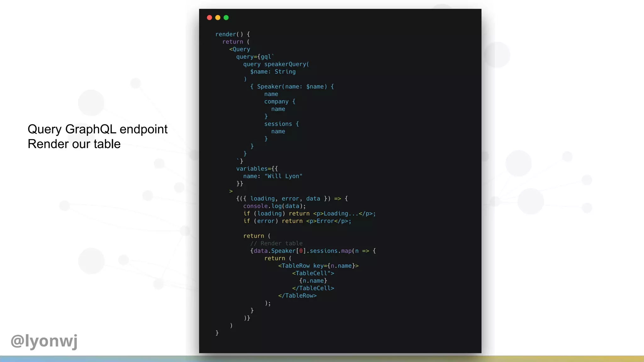Click the '{({ loading, error, data }) => {' line
Image resolution: width=644 pixels, height=362 pixels.
pos(292,199)
